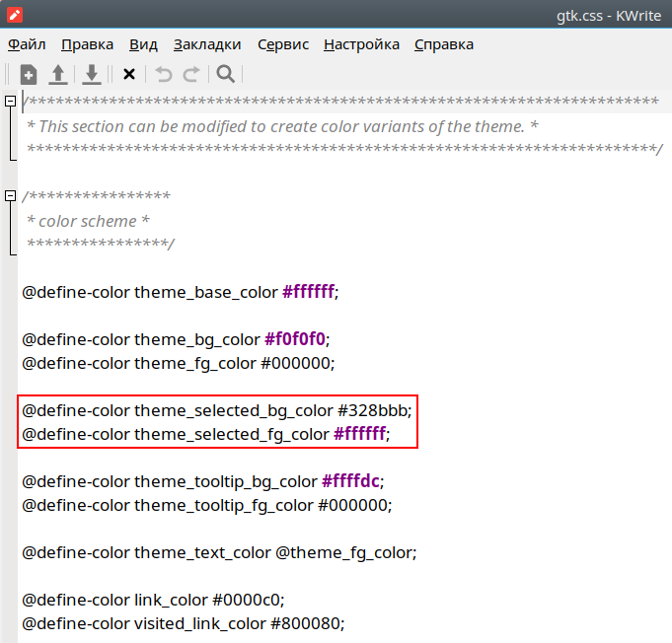
Task: Open the Сервис menu
Action: [x=283, y=44]
